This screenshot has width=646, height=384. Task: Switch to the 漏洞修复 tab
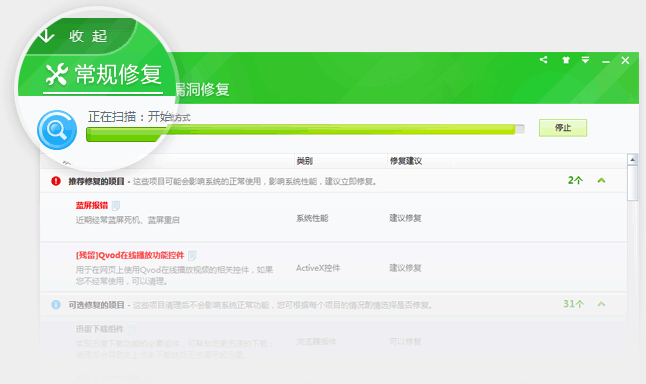pos(203,89)
